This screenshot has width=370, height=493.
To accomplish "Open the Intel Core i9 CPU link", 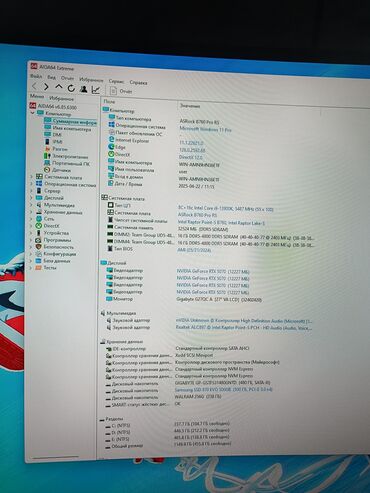I will [x=226, y=209].
